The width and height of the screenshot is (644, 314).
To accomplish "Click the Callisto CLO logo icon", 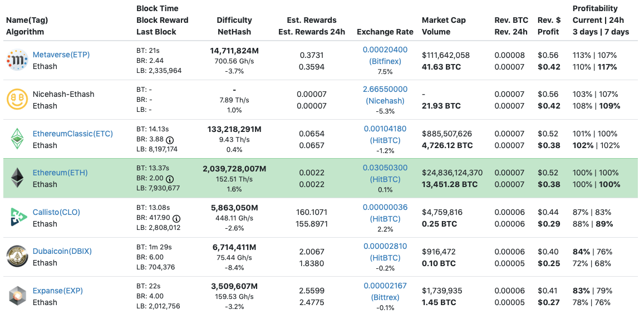I will click(x=17, y=218).
